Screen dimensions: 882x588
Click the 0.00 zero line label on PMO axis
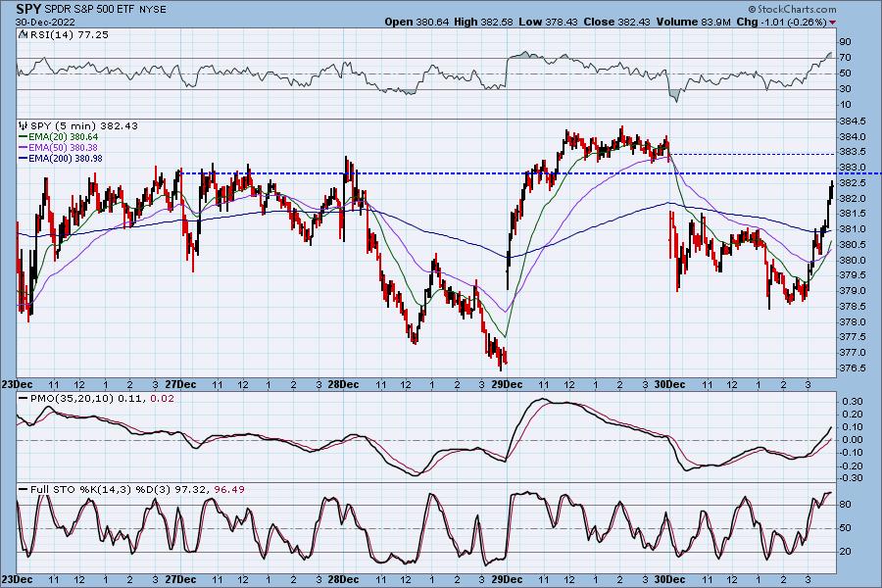click(x=853, y=440)
